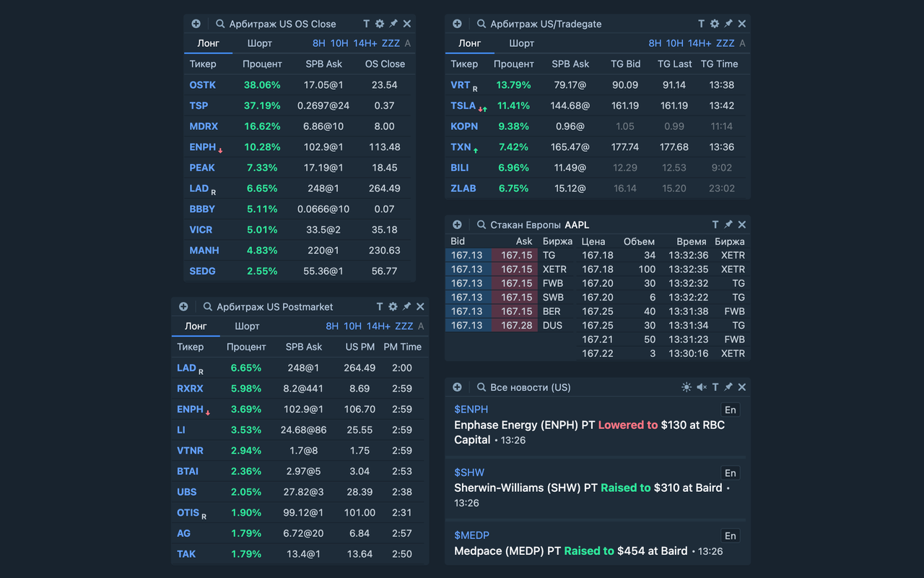Open KOPN ticker in US/Tradegate list
The height and width of the screenshot is (578, 924).
click(x=464, y=126)
